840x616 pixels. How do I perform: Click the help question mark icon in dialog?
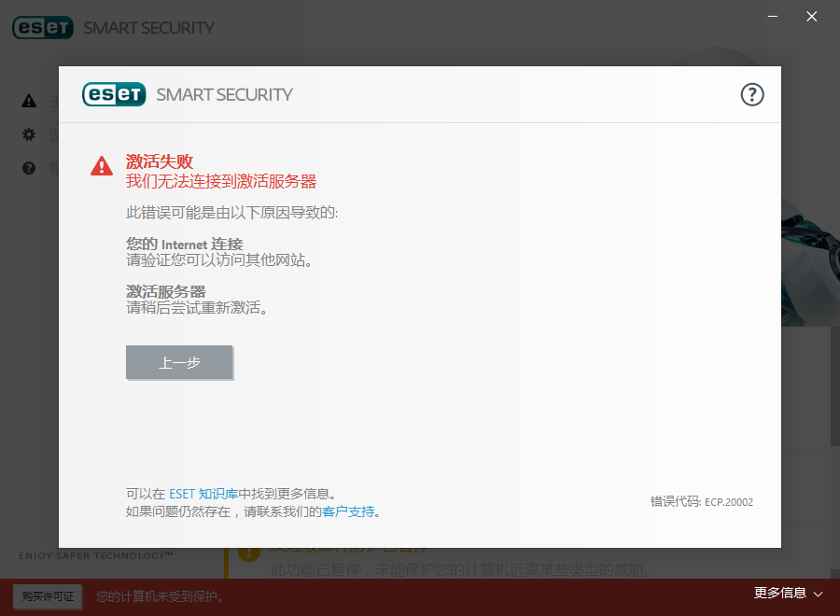752,94
